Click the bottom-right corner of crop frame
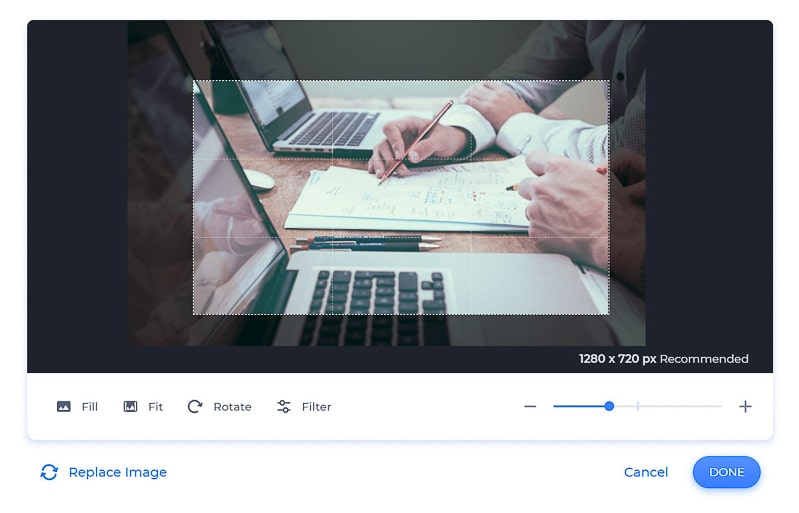Screen dimensions: 799x513 pos(609,314)
